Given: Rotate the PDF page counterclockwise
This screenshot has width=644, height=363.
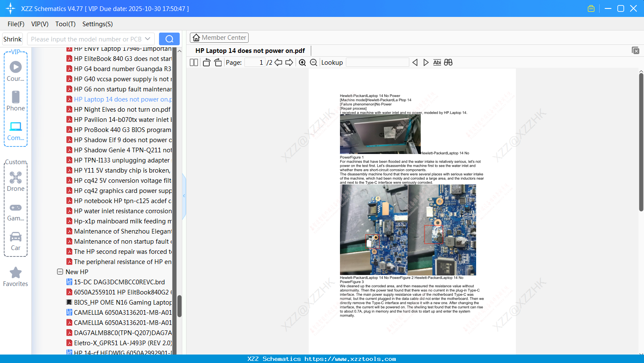Looking at the screenshot, I should [x=206, y=63].
